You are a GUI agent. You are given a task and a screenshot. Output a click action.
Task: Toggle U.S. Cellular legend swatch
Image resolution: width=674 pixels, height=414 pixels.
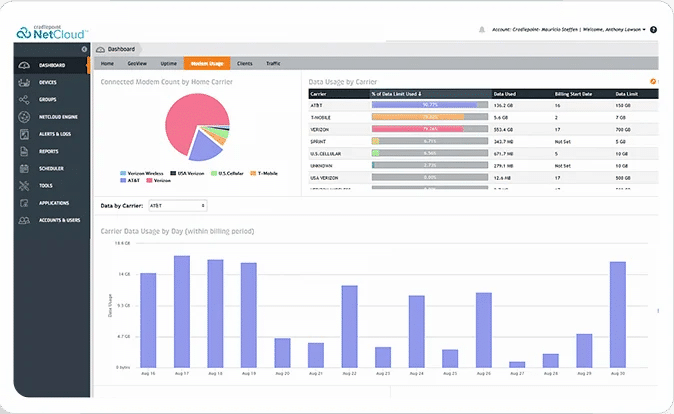pos(214,173)
